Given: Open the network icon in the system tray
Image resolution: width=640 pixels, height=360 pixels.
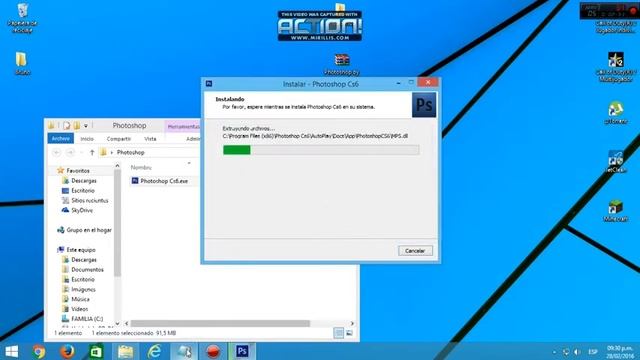Looking at the screenshot, I should 566,352.
